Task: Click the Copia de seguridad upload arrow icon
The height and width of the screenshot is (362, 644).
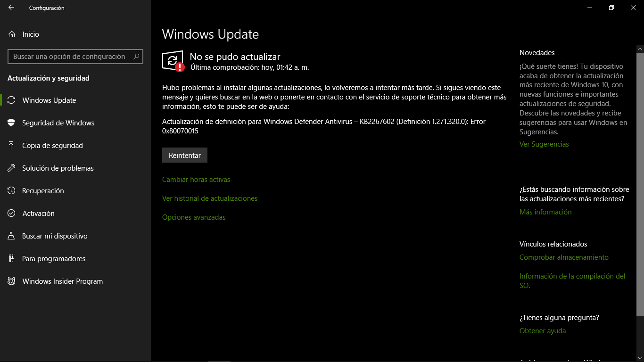Action: point(12,146)
